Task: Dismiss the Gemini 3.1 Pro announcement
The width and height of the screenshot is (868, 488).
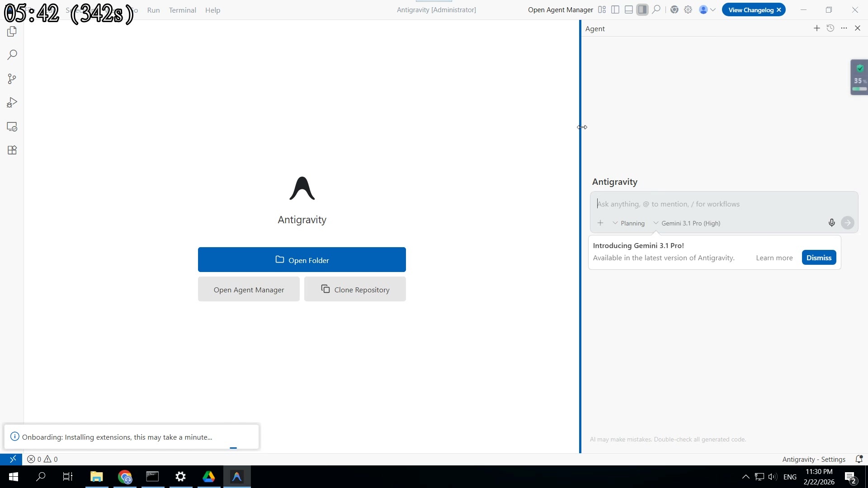Action: click(819, 258)
